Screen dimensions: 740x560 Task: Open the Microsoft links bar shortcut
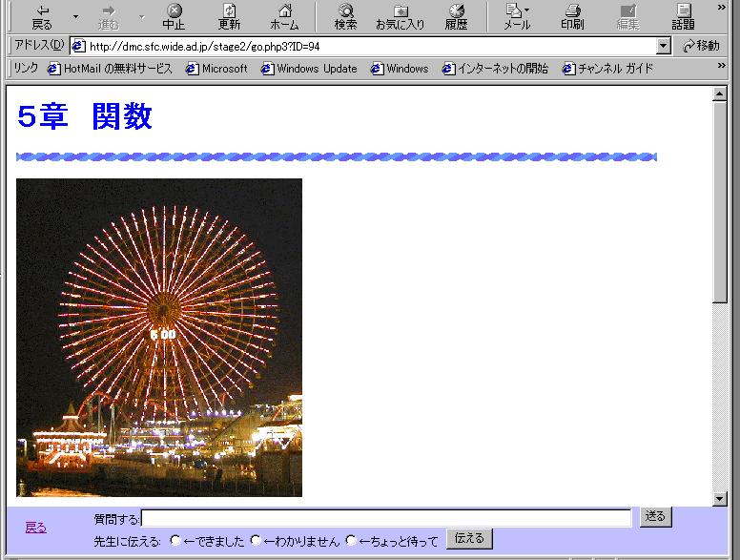[217, 69]
